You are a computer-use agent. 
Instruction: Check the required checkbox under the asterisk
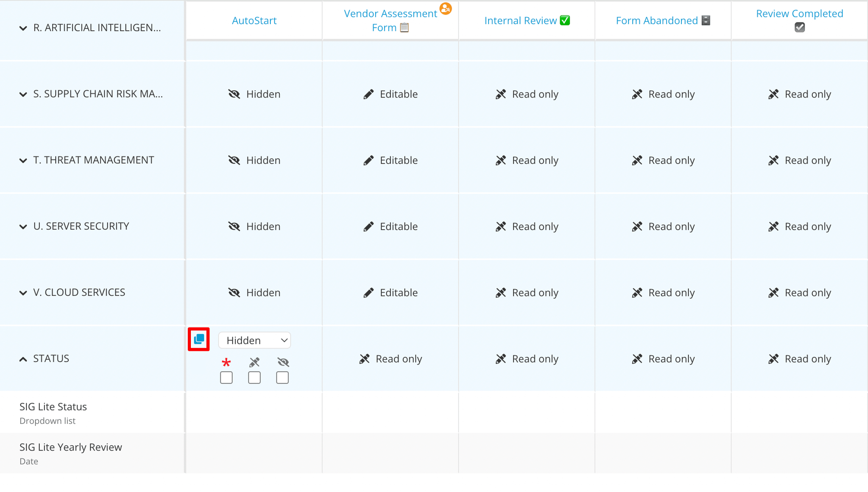[x=226, y=377]
